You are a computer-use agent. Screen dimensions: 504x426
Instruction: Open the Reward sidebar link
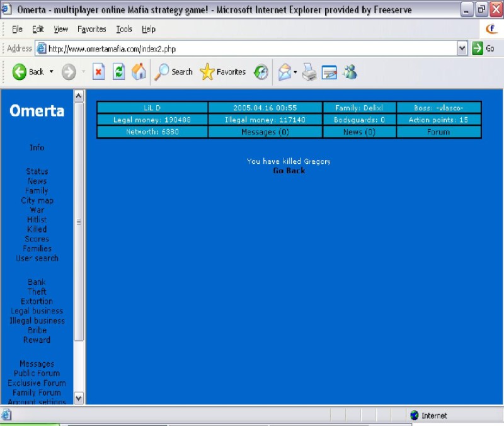37,340
